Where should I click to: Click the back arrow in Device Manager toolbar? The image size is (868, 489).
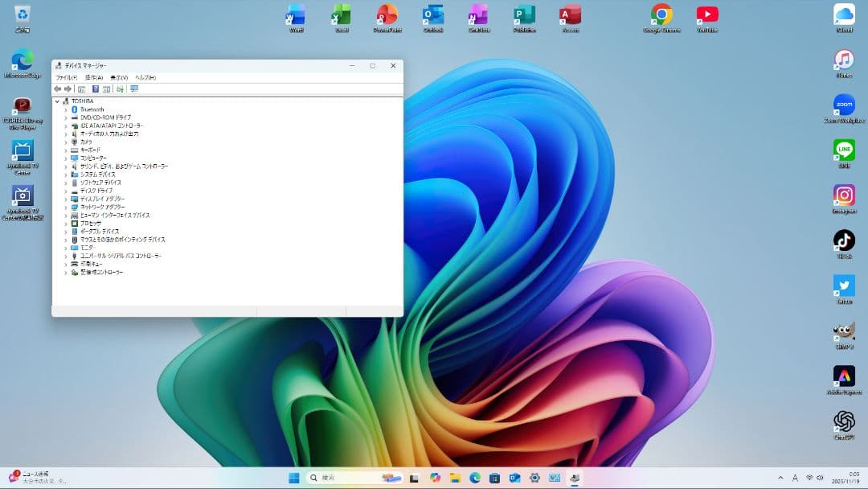[x=59, y=88]
